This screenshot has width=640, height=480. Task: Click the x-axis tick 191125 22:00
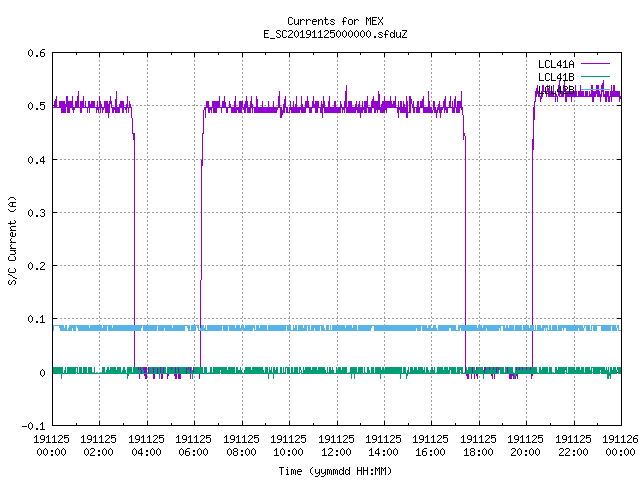click(x=573, y=445)
